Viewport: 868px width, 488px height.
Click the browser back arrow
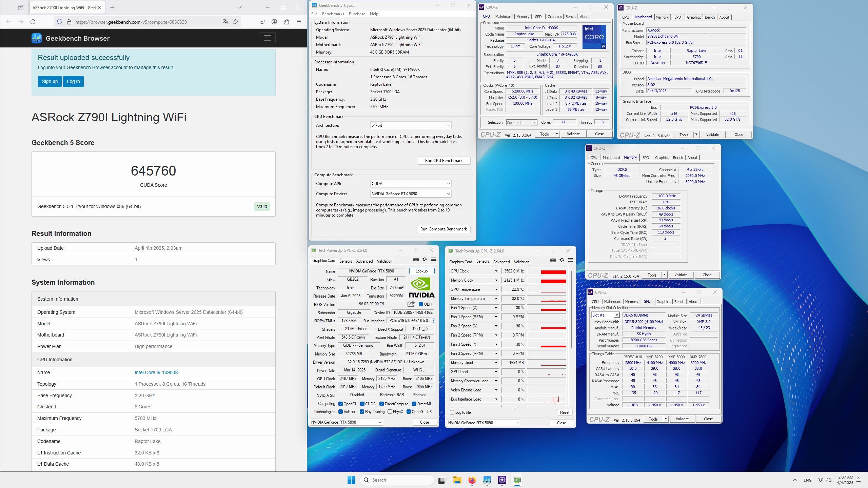(x=9, y=22)
